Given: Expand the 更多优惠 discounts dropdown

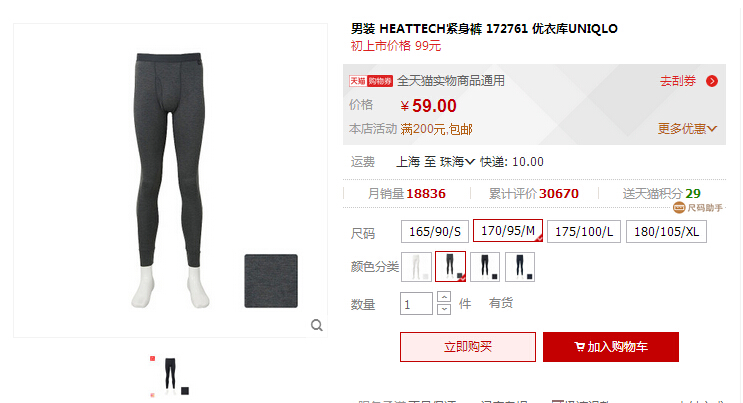Looking at the screenshot, I should point(687,128).
